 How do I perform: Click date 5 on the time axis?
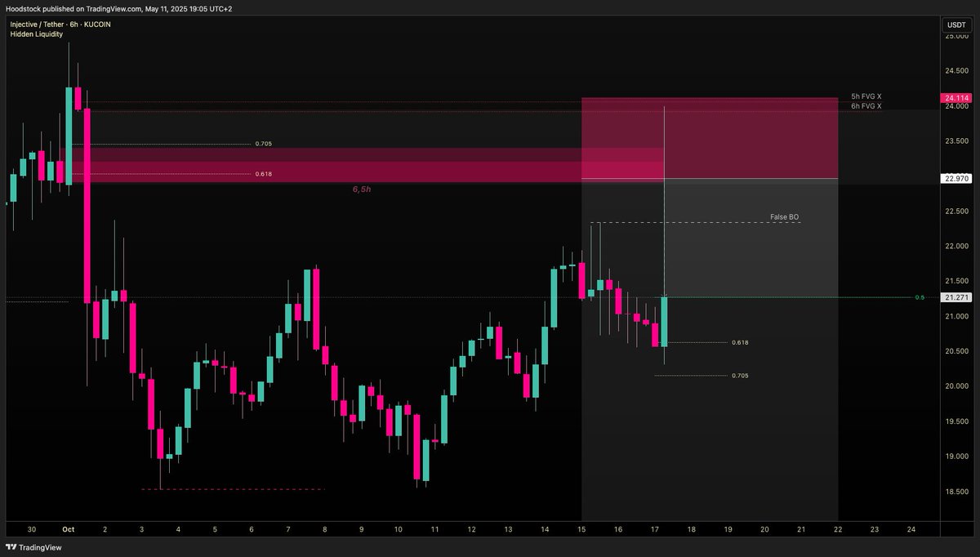point(215,529)
